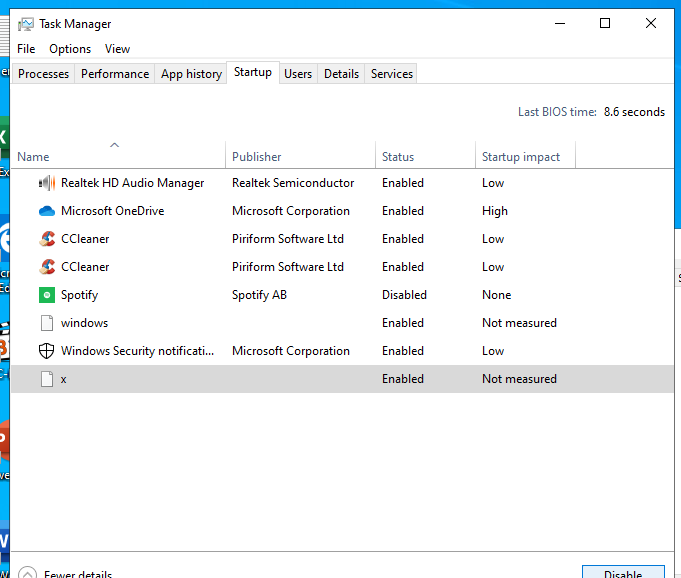The width and height of the screenshot is (681, 578).
Task: Select the Microsoft OneDrive name
Action: pos(112,211)
